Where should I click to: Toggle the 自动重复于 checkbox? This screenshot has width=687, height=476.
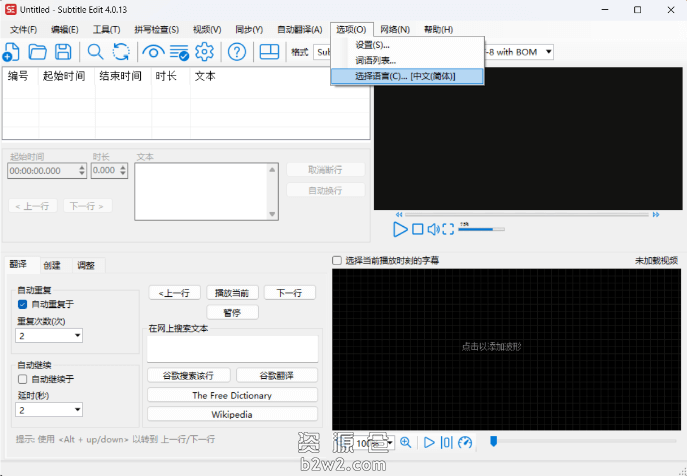click(x=23, y=304)
